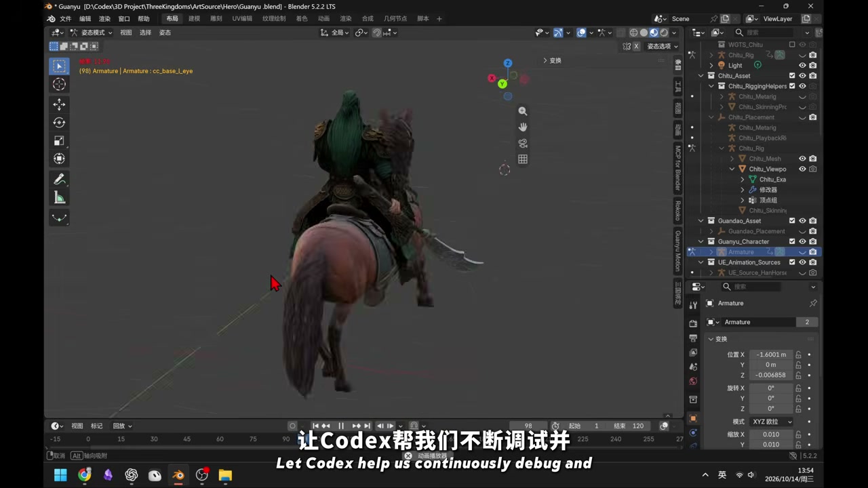
Task: Activate the Move tool
Action: click(x=59, y=104)
